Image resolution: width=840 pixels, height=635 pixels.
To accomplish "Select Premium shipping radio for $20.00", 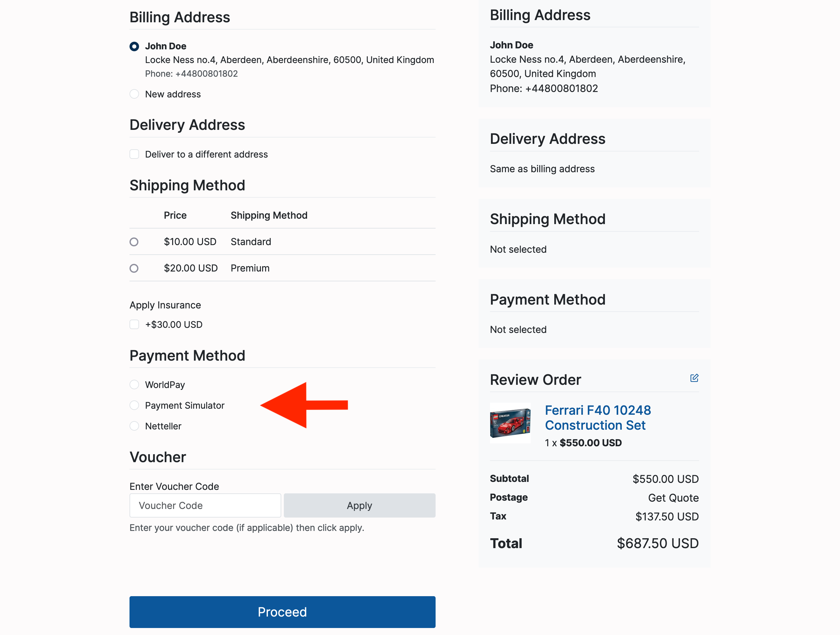I will [x=134, y=269].
